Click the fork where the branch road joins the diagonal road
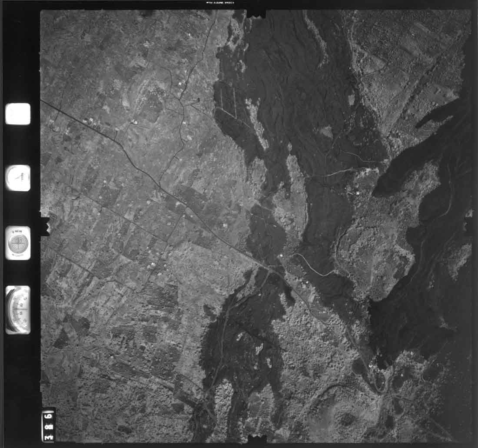The image size is (478, 448). (160, 185)
